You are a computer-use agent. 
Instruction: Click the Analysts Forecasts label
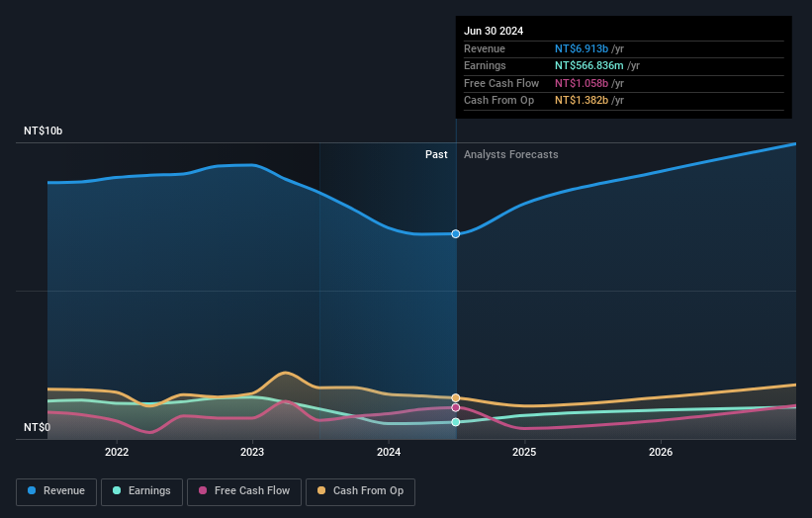click(510, 155)
